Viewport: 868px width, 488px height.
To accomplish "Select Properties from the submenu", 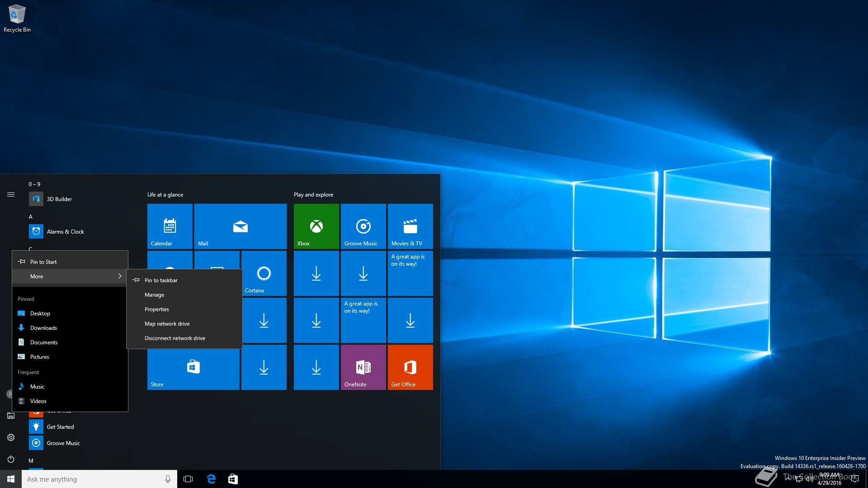I will coord(184,309).
